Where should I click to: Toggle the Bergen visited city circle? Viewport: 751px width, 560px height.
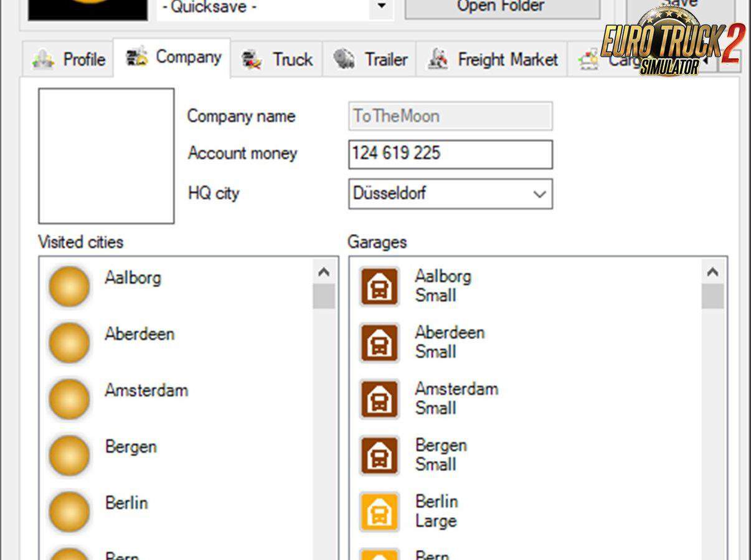pyautogui.click(x=69, y=455)
